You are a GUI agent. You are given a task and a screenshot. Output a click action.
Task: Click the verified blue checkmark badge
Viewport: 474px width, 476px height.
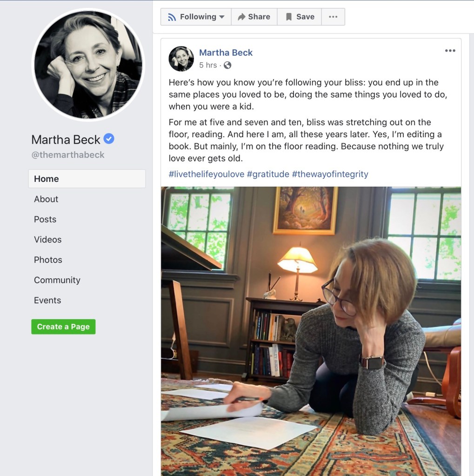[109, 139]
